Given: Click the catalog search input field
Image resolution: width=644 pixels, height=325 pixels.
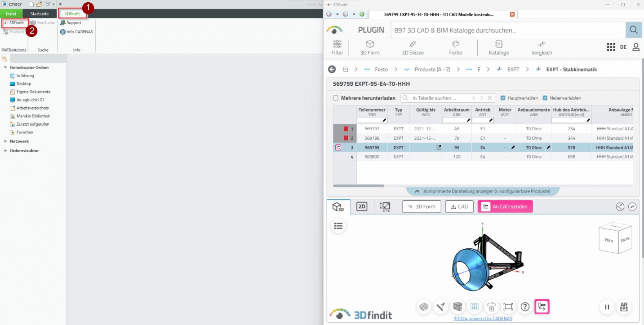Looking at the screenshot, I should tap(508, 30).
